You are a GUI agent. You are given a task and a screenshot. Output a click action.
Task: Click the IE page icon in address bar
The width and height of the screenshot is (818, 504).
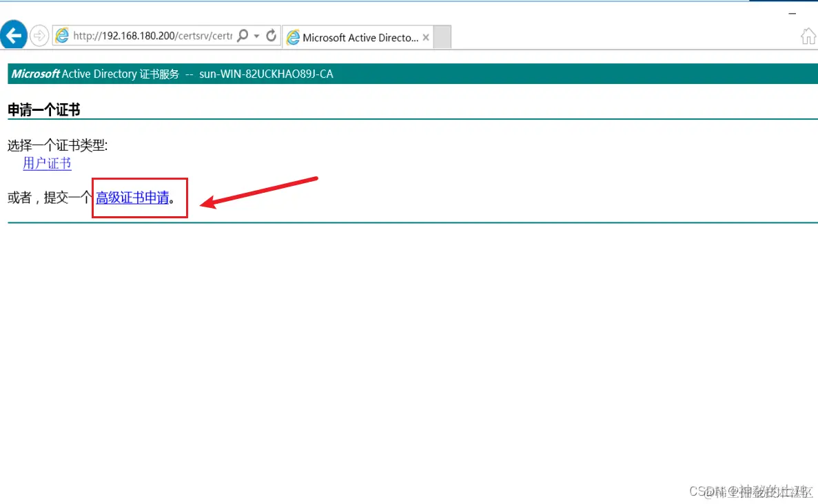click(x=62, y=35)
